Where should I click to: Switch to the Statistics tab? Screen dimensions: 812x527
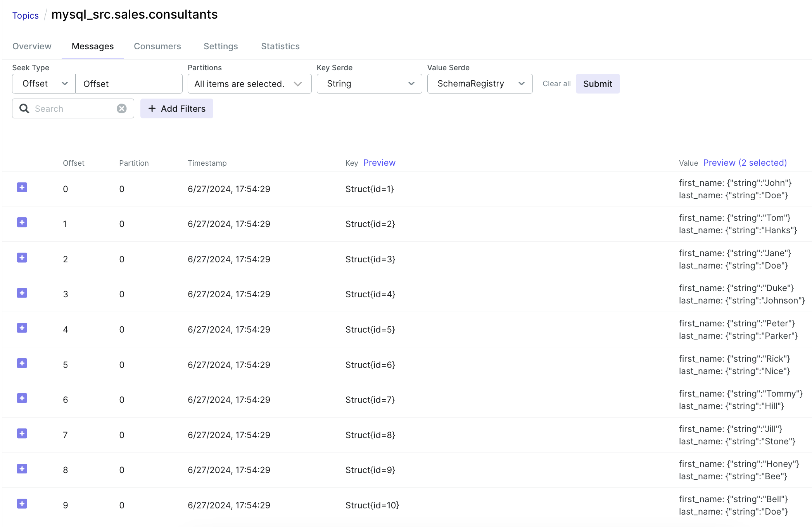point(280,46)
